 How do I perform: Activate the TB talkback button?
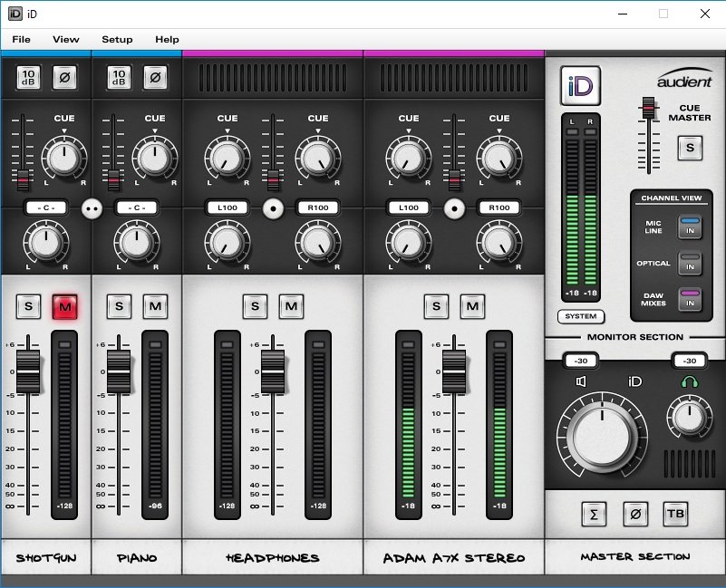tap(675, 514)
